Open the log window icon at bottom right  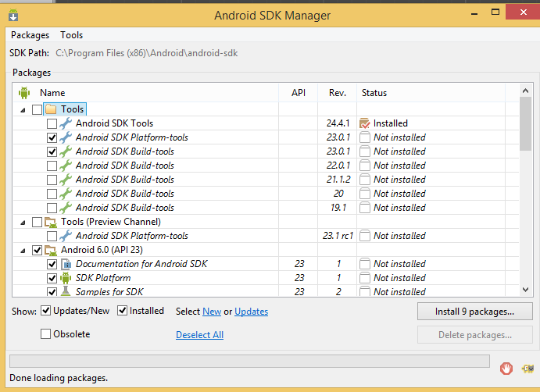click(527, 368)
